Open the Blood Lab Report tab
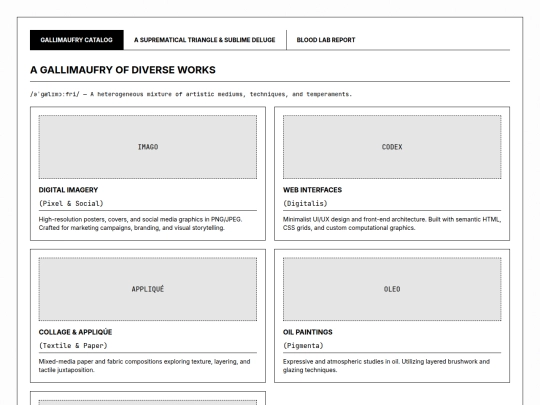540x405 pixels. pos(326,40)
